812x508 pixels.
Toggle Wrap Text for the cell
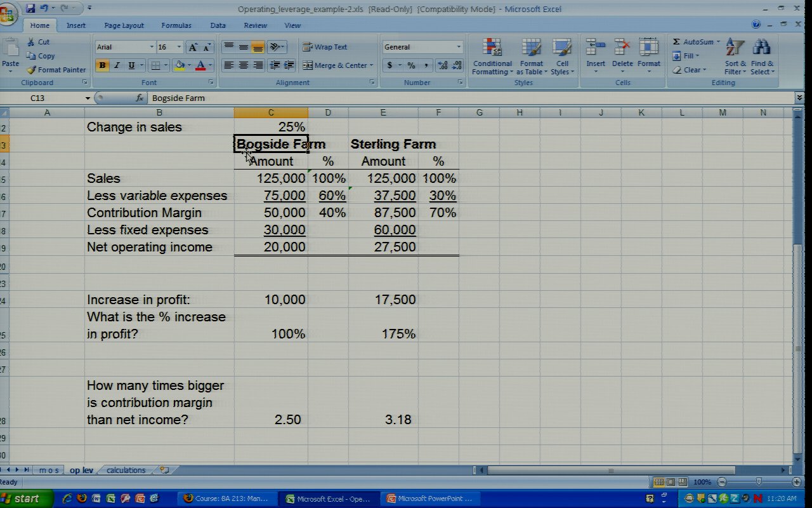click(325, 47)
